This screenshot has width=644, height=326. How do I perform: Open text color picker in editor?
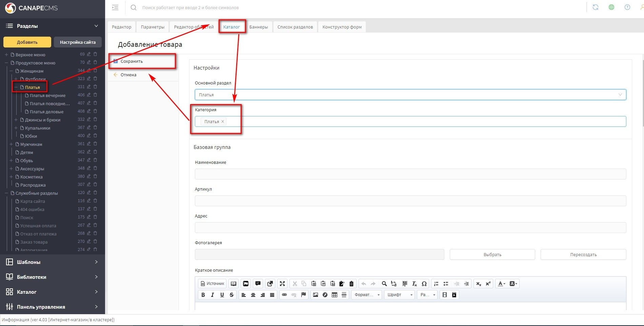(x=501, y=284)
